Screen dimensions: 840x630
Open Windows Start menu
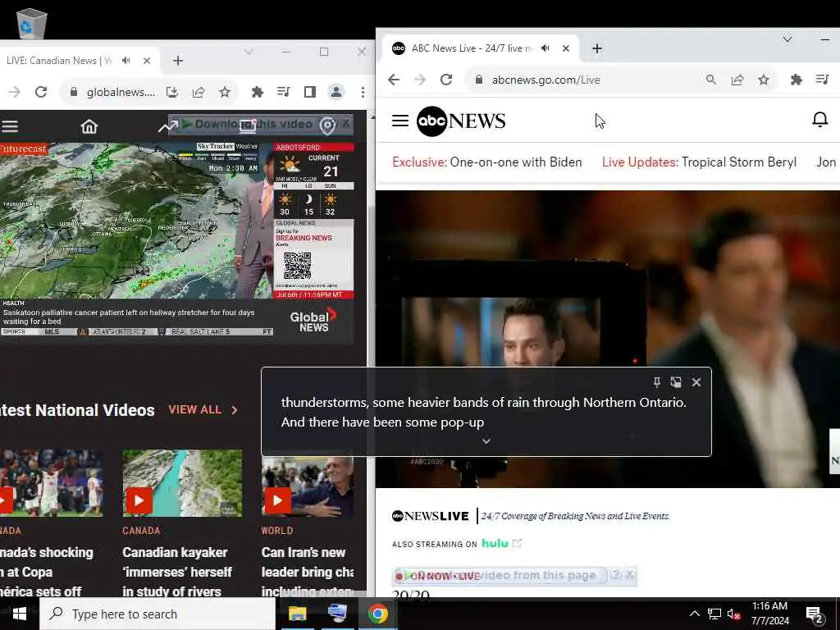tap(20, 614)
